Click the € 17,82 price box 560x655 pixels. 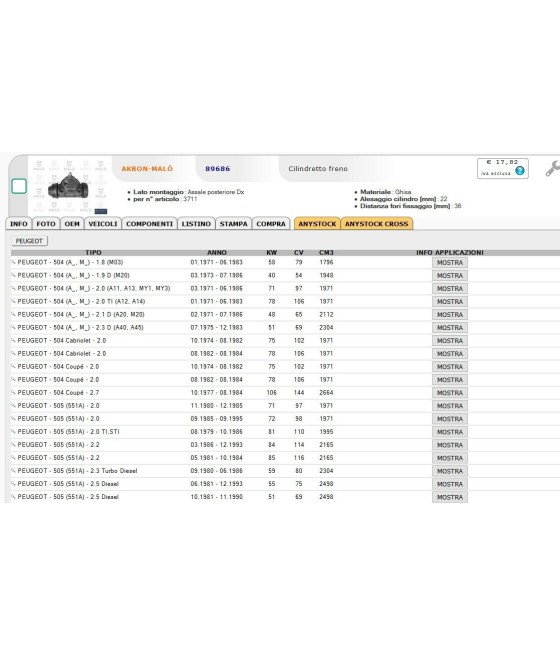point(502,168)
